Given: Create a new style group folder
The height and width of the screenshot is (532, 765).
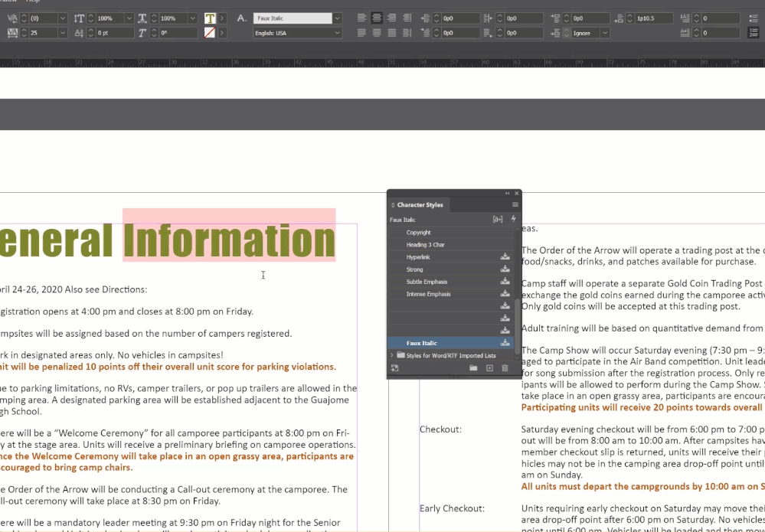Looking at the screenshot, I should tap(473, 368).
